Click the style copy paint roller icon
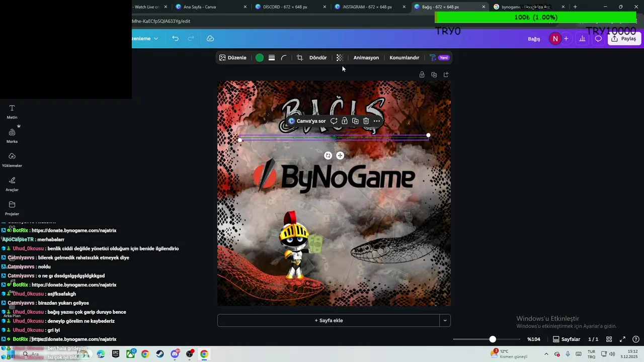Image resolution: width=644 pixels, height=362 pixels. pos(433,58)
